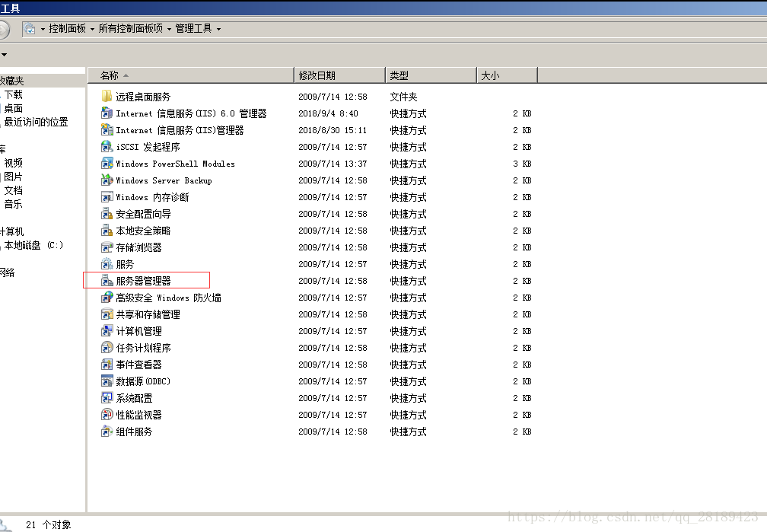This screenshot has height=532, width=767.
Task: Select 文档 library in the sidebar
Action: [x=14, y=190]
